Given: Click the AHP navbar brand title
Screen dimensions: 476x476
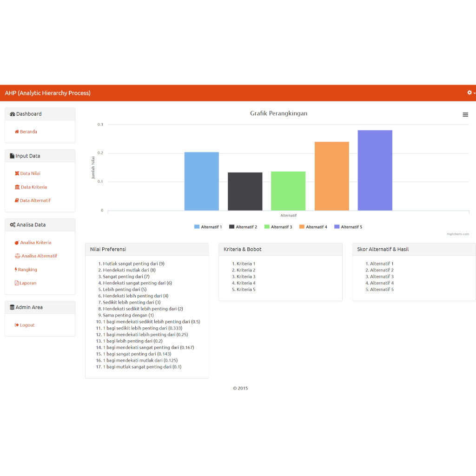Looking at the screenshot, I should (x=48, y=93).
